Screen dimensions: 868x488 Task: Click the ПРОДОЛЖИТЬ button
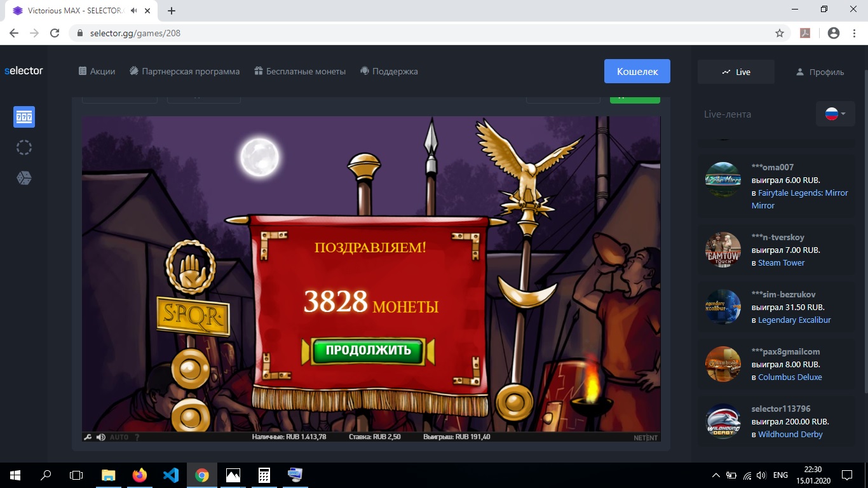click(369, 350)
